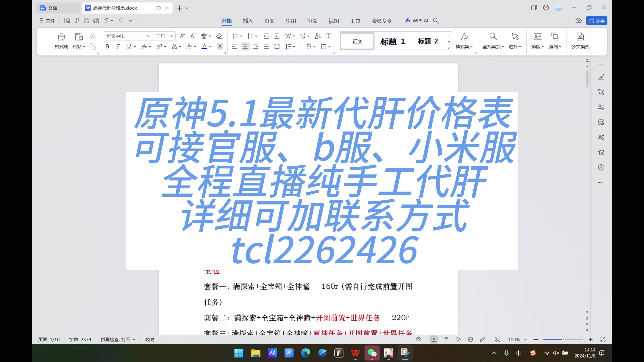The image size is (644, 362).
Task: Open a new tab with plus button
Action: pyautogui.click(x=179, y=8)
